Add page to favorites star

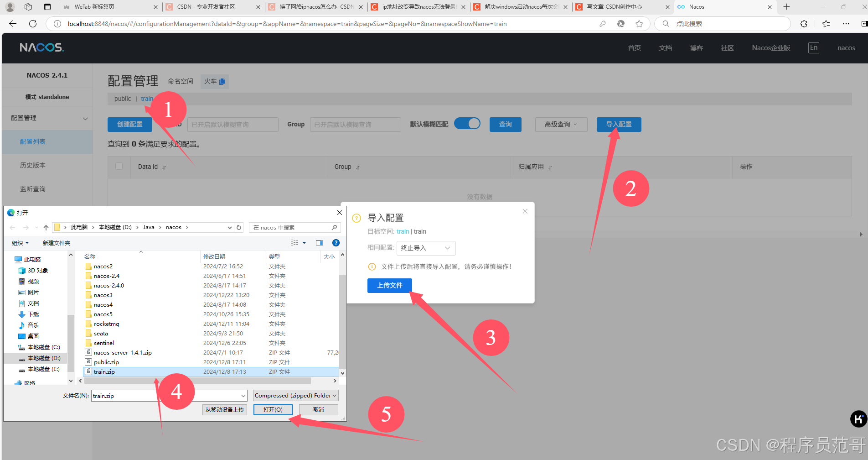coord(639,24)
